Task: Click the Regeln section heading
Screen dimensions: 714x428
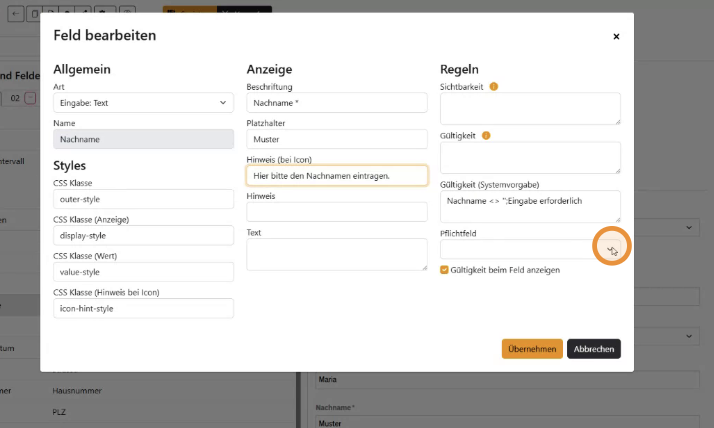Action: point(459,69)
